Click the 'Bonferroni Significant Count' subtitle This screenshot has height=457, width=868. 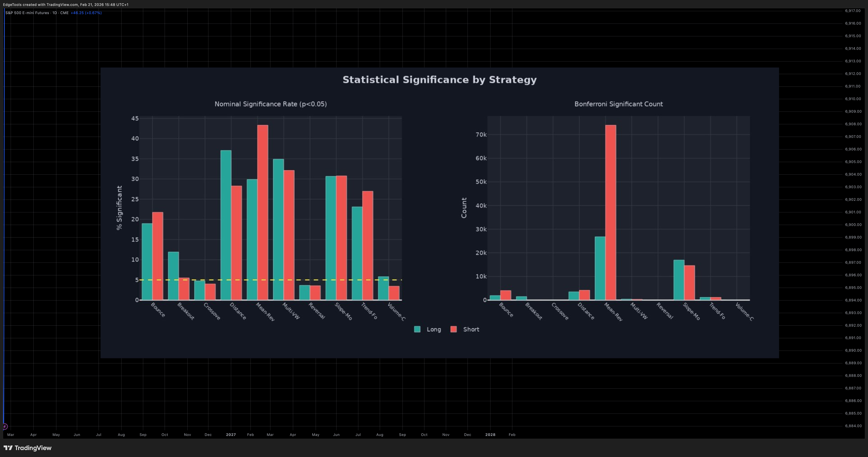619,104
